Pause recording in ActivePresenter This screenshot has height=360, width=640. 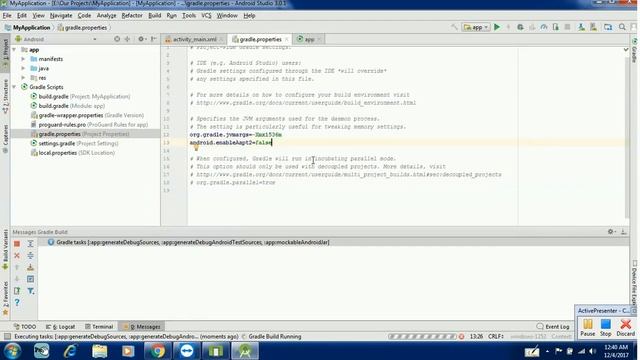click(588, 328)
